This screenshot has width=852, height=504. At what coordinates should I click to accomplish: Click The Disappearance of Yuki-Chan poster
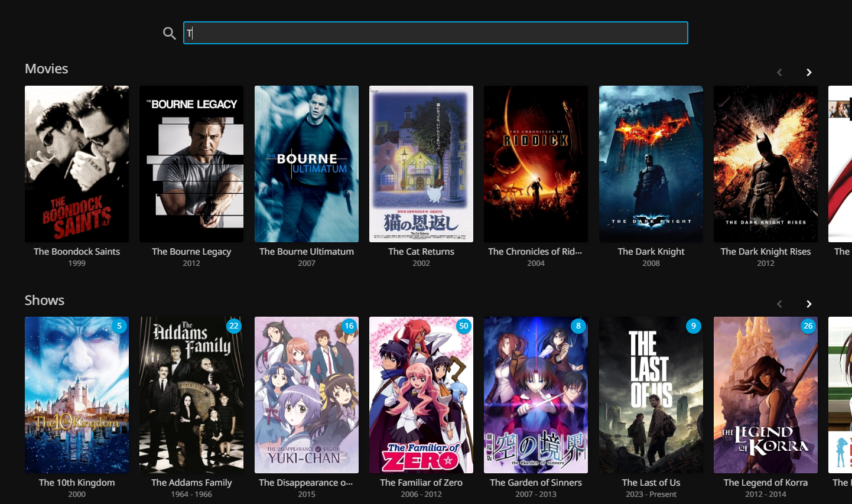tap(307, 395)
